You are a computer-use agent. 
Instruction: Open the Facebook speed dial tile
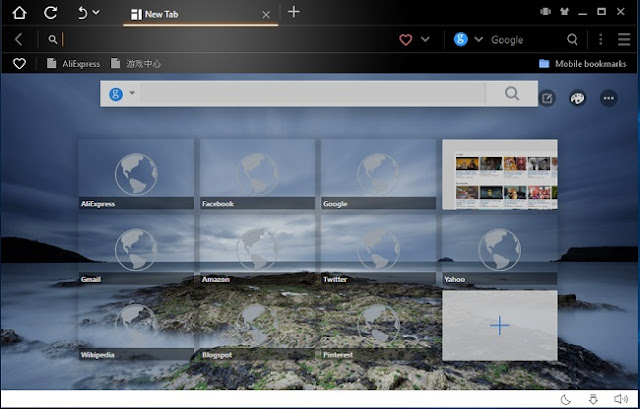257,174
